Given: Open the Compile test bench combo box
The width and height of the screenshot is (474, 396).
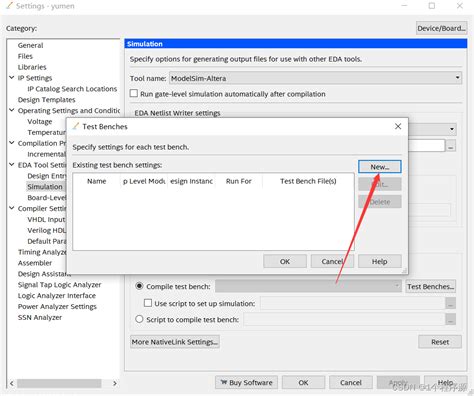Looking at the screenshot, I should 308,286.
